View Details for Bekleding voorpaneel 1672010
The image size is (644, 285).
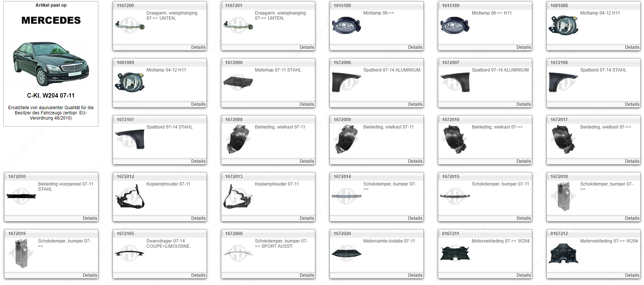pyautogui.click(x=90, y=218)
